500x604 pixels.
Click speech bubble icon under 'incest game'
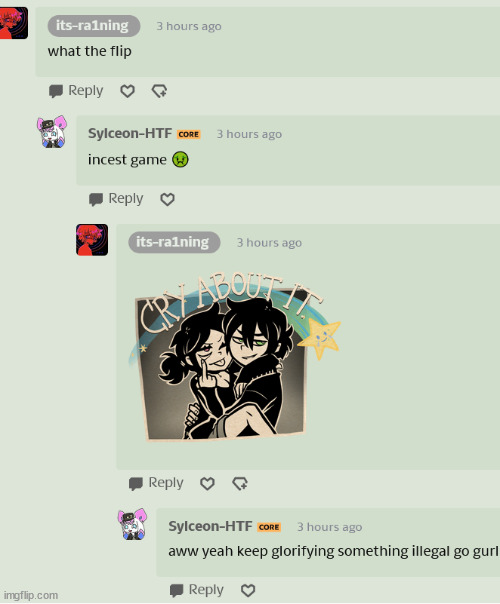point(96,199)
